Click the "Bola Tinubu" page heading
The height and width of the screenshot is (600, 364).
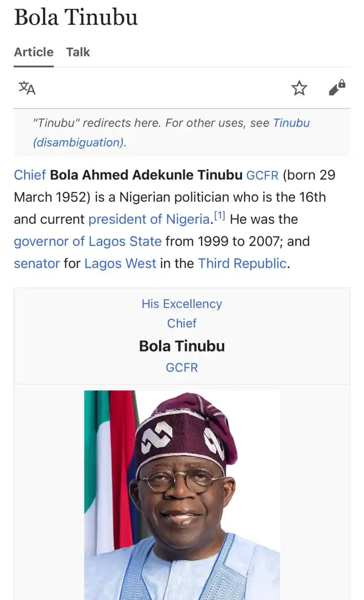tap(76, 17)
